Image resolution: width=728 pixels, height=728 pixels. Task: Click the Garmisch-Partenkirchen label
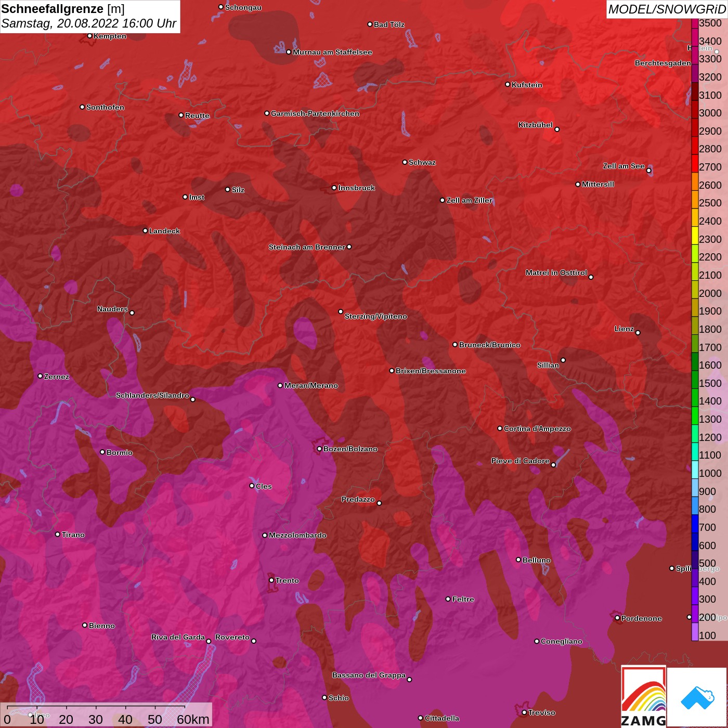(x=315, y=113)
